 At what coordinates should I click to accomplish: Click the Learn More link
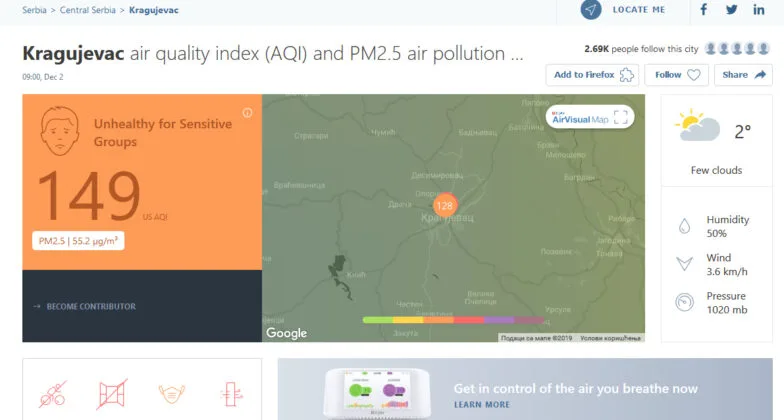pyautogui.click(x=481, y=405)
